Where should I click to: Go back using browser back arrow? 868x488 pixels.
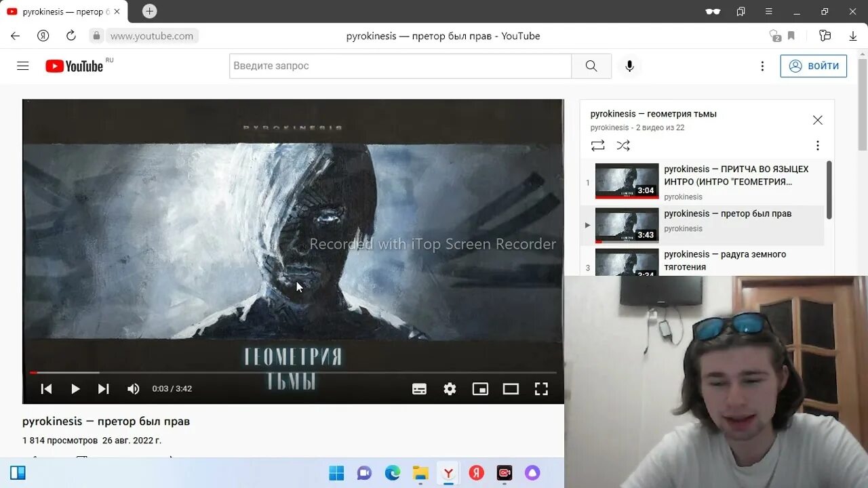pos(15,36)
